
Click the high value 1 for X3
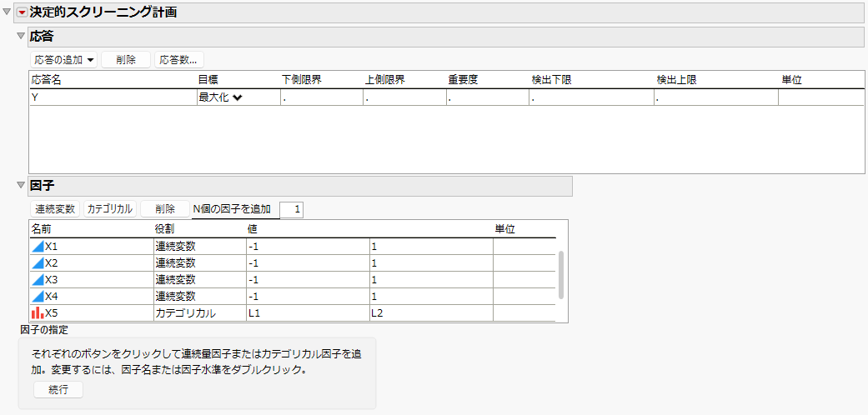click(x=431, y=280)
